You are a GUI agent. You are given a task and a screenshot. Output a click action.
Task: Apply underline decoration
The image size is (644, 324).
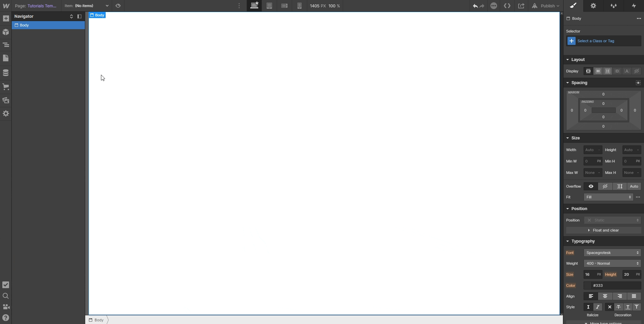pyautogui.click(x=628, y=307)
